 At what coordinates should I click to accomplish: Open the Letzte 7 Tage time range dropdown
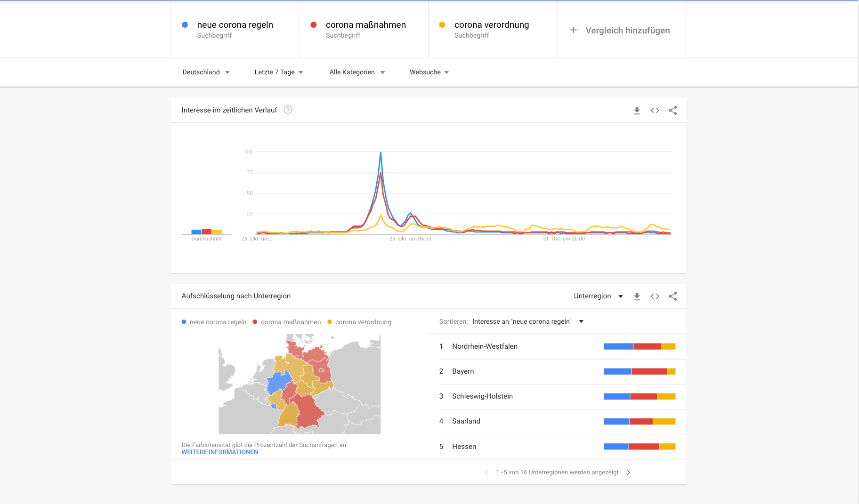point(279,72)
